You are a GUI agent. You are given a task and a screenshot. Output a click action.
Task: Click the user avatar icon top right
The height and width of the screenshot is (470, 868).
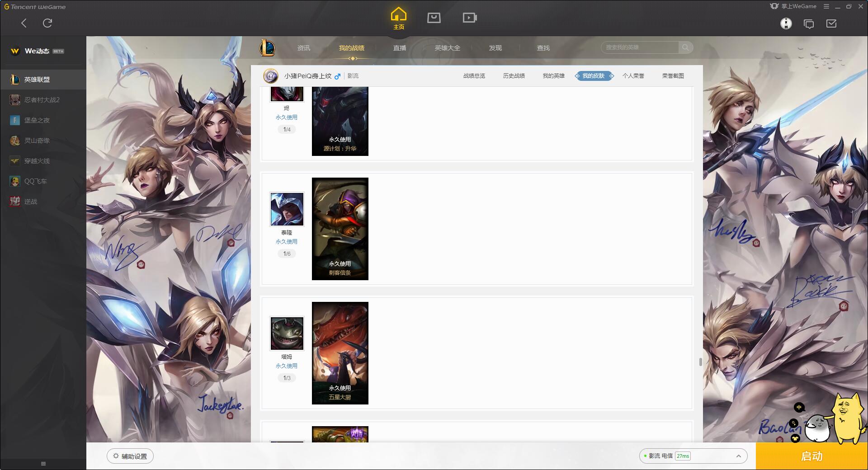tap(786, 23)
